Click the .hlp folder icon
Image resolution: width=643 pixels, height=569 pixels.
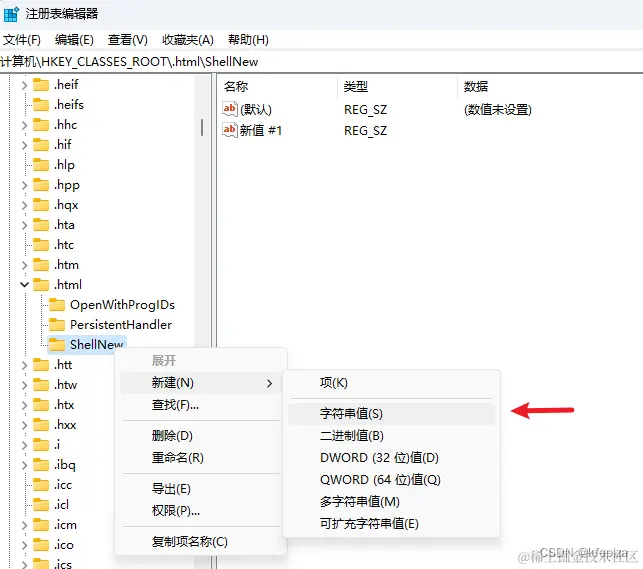coord(41,165)
